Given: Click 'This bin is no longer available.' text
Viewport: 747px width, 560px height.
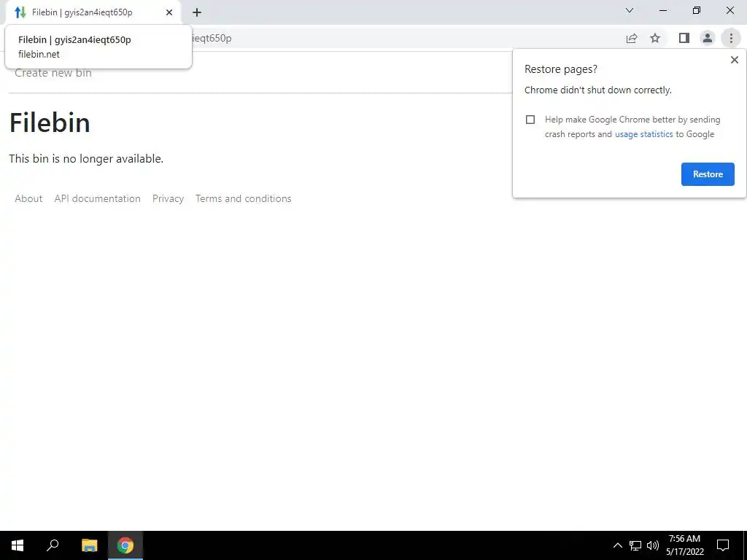Looking at the screenshot, I should pyautogui.click(x=86, y=158).
